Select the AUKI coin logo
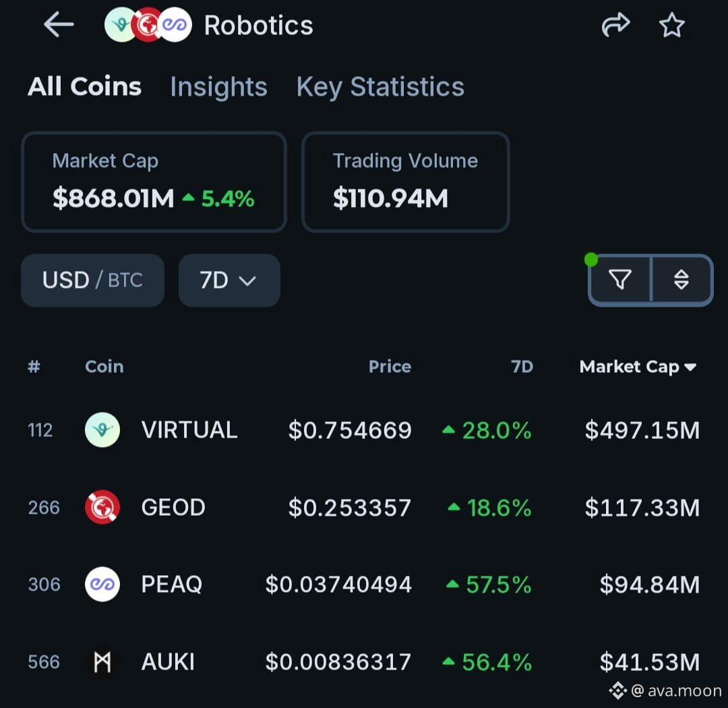 [102, 661]
